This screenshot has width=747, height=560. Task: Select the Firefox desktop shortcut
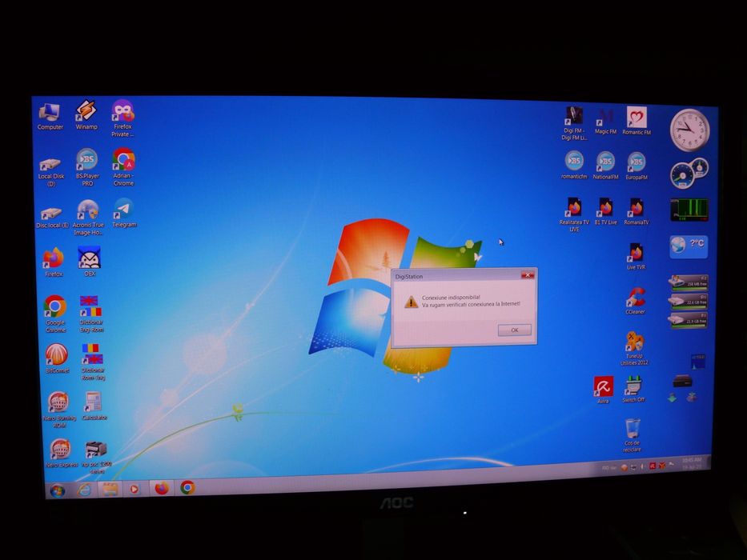pos(54,262)
